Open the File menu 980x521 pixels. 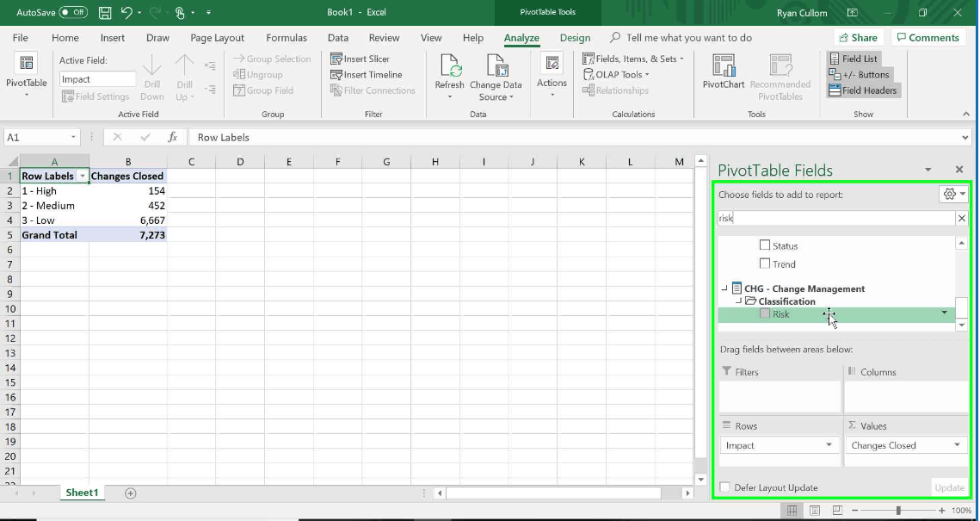[x=20, y=38]
